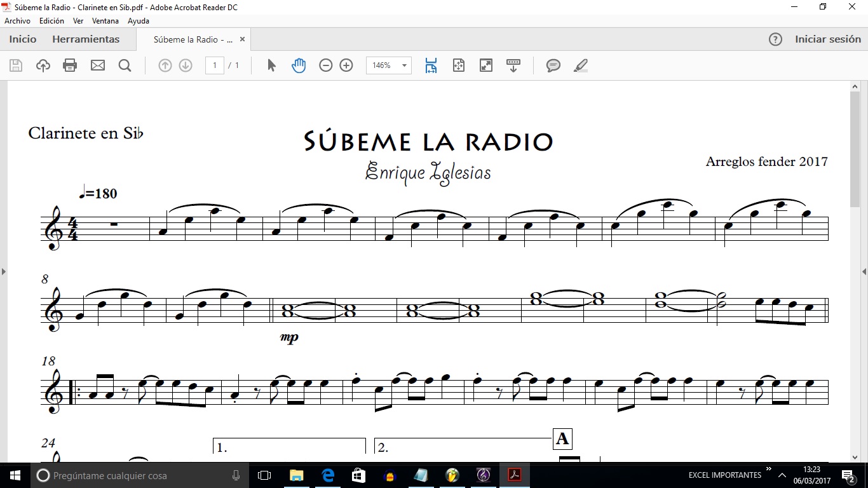The image size is (868, 488).
Task: Open the FL Studio fruit taskbar icon
Action: point(452,475)
